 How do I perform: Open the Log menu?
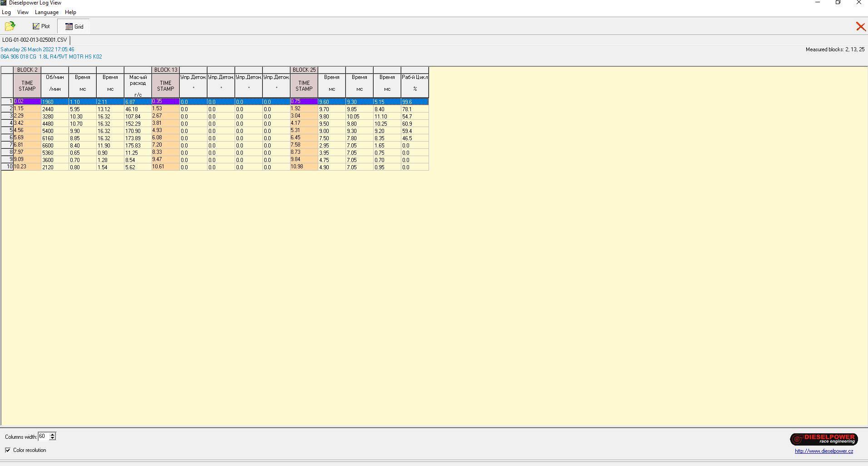pyautogui.click(x=6, y=12)
